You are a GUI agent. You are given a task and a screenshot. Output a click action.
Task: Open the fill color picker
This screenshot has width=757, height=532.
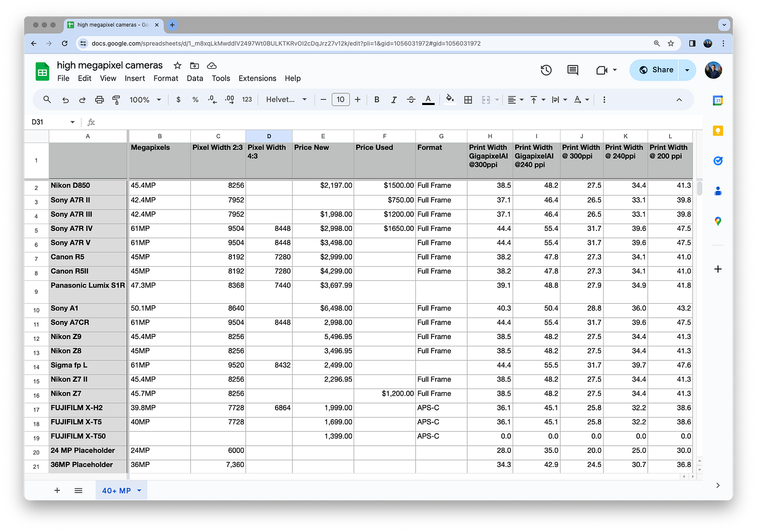pyautogui.click(x=450, y=99)
